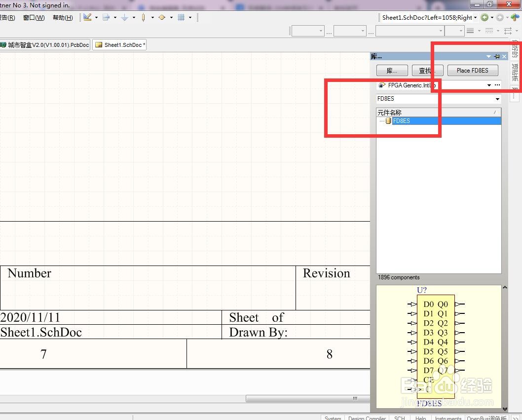Click the FD8ES component symbol preview
The width and height of the screenshot is (522, 420).
click(436, 346)
